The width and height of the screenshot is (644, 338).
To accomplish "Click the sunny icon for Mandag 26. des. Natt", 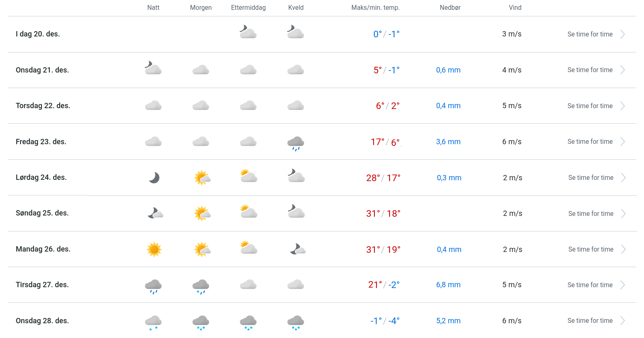I will [x=154, y=249].
